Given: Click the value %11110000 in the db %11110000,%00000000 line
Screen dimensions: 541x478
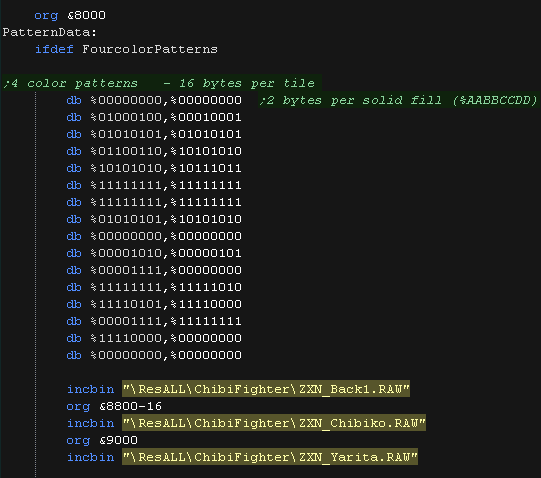Looking at the screenshot, I should [126, 338].
